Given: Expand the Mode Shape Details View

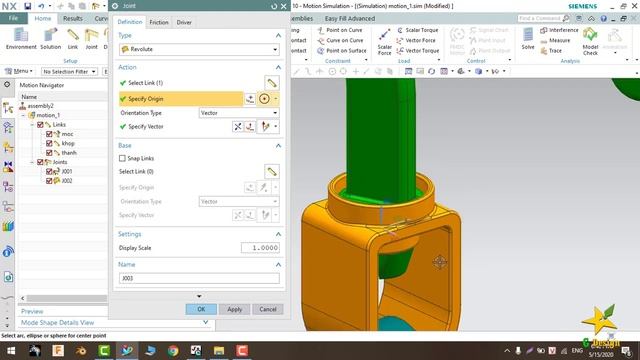Looking at the screenshot, I should coord(206,322).
